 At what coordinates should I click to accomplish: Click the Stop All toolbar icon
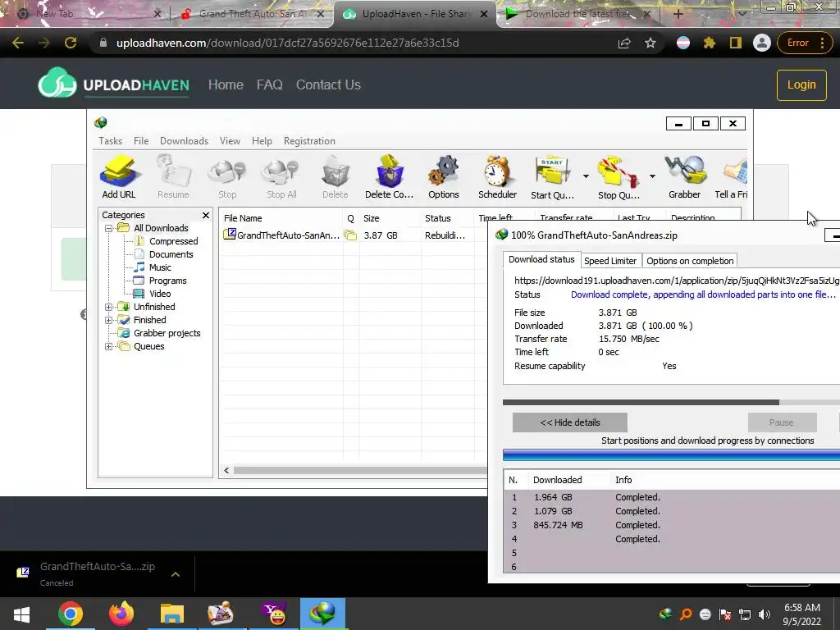(281, 177)
